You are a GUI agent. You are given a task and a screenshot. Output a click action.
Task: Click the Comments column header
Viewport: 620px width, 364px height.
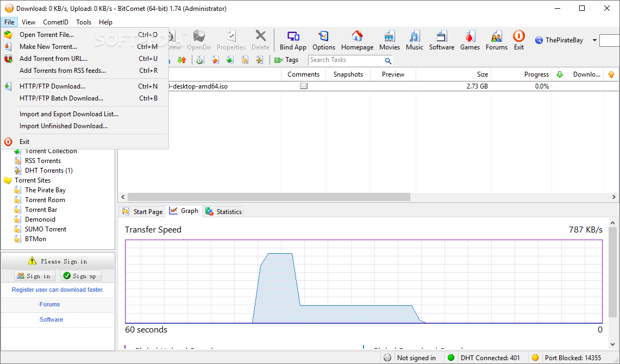pyautogui.click(x=303, y=74)
